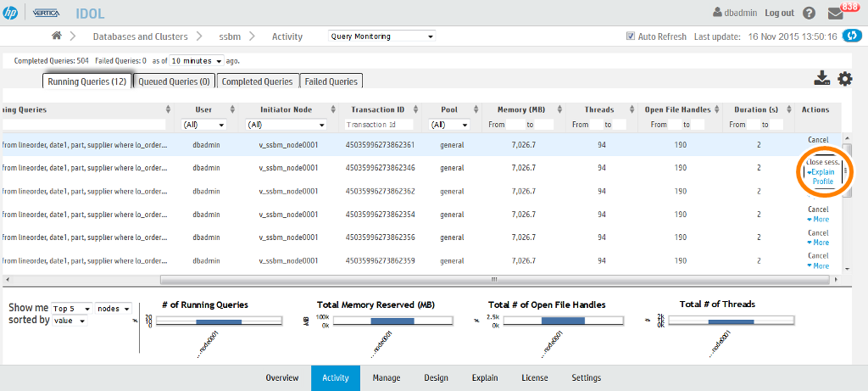Viewport: 868px width, 391px height.
Task: Open the help question mark icon
Action: tap(809, 13)
